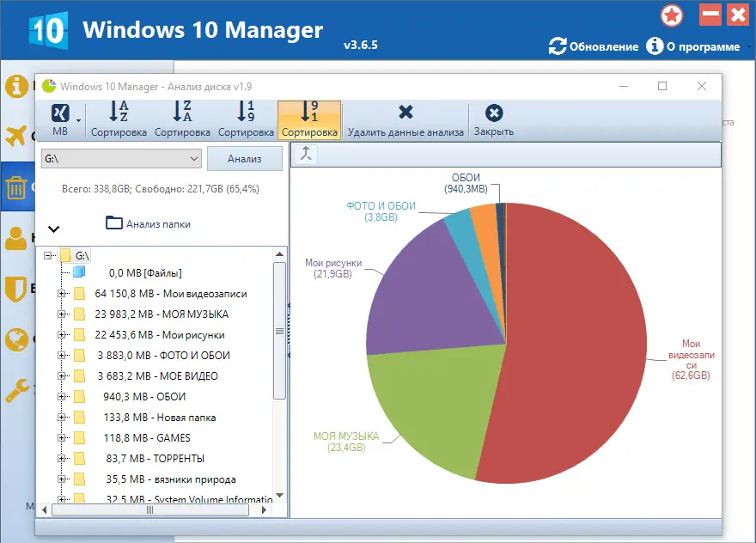Expand the МОЕ ВИДЕО folder
The height and width of the screenshot is (543, 756).
pos(61,376)
